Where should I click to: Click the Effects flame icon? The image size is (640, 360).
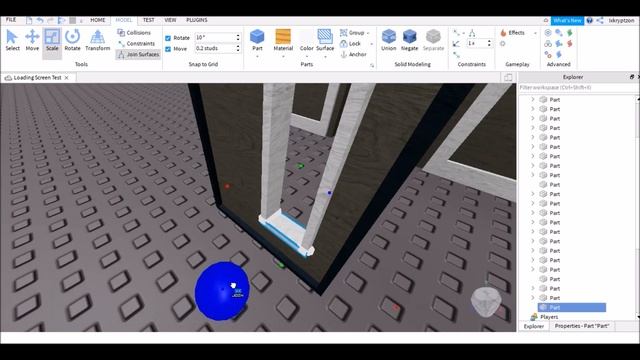[x=504, y=33]
